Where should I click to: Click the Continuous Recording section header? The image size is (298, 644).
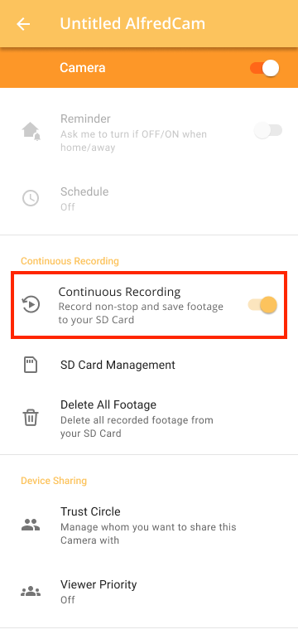[70, 261]
